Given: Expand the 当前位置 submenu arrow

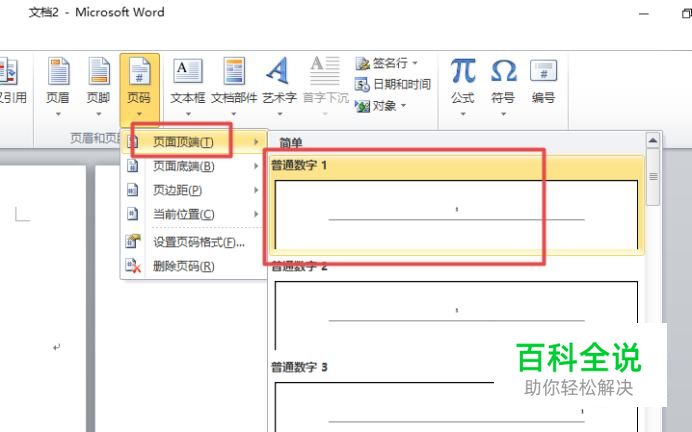Looking at the screenshot, I should (256, 214).
